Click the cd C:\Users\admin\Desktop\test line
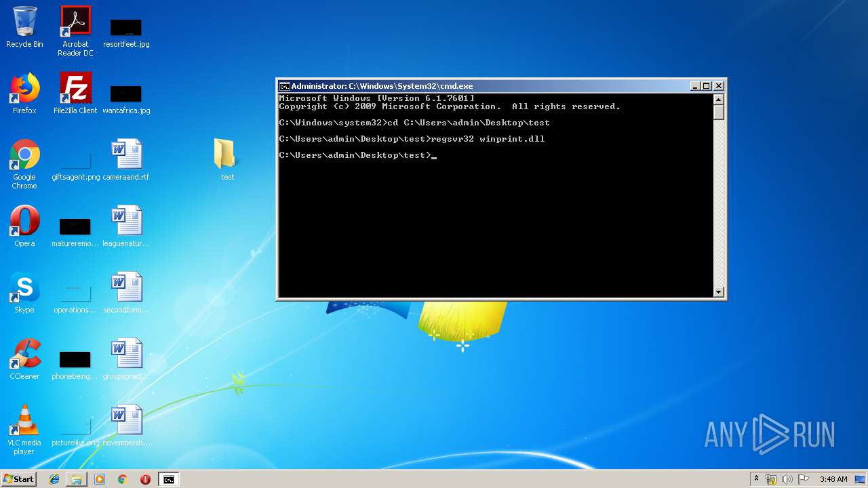Image resolution: width=868 pixels, height=488 pixels. click(x=414, y=123)
